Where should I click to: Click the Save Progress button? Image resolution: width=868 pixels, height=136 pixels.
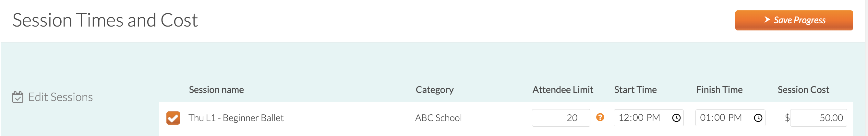tap(793, 20)
